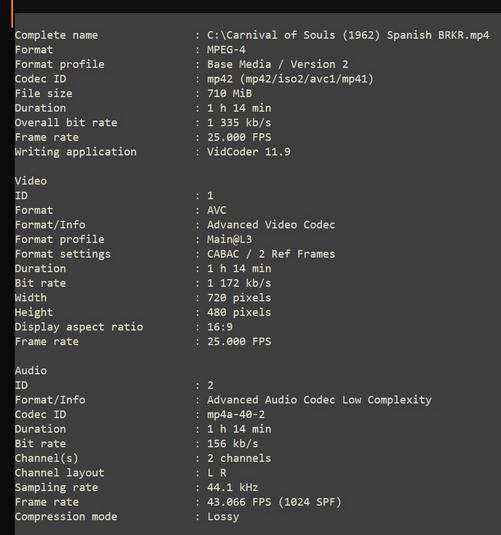Click 'Advanced Audio Codec Low Complexity' text
The width and height of the screenshot is (501, 535).
point(319,400)
